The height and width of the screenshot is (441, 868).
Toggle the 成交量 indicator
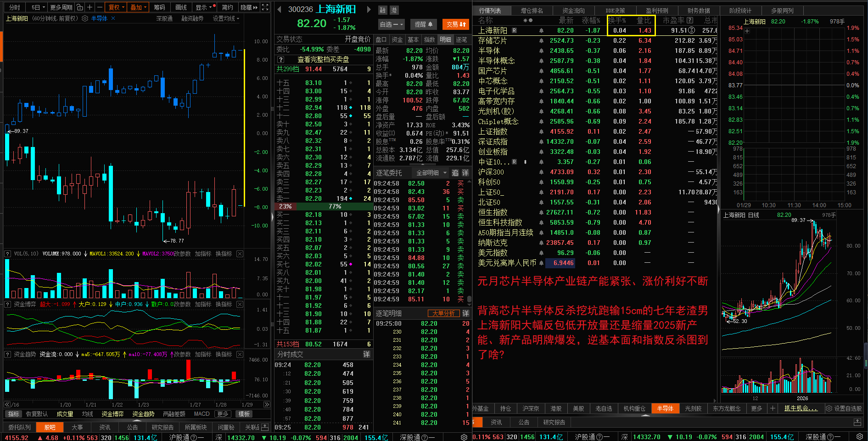point(65,414)
